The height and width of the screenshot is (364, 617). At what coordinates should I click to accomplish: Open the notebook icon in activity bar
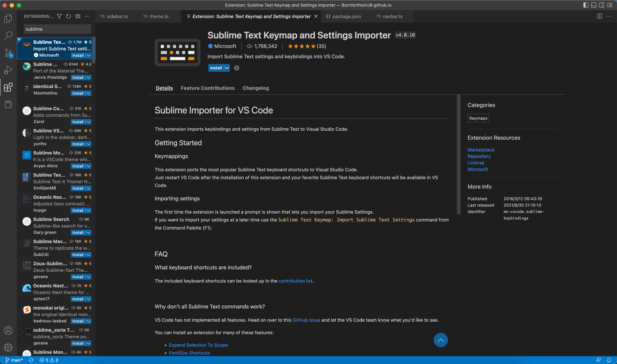coord(8,104)
